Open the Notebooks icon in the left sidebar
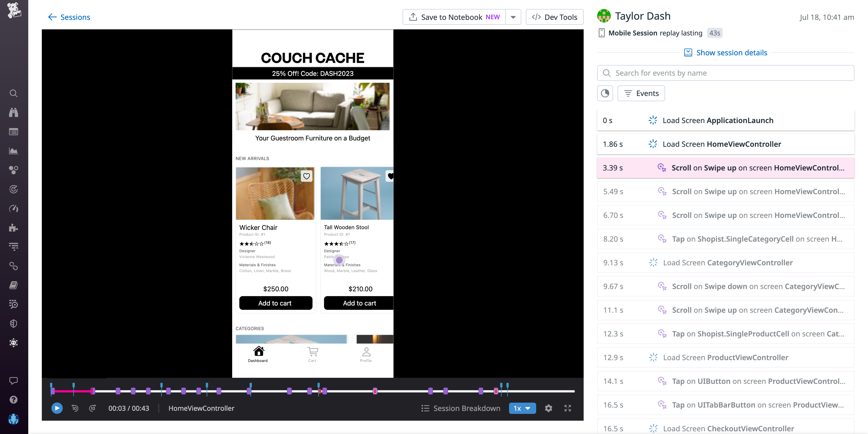This screenshot has height=434, width=868. pyautogui.click(x=14, y=285)
